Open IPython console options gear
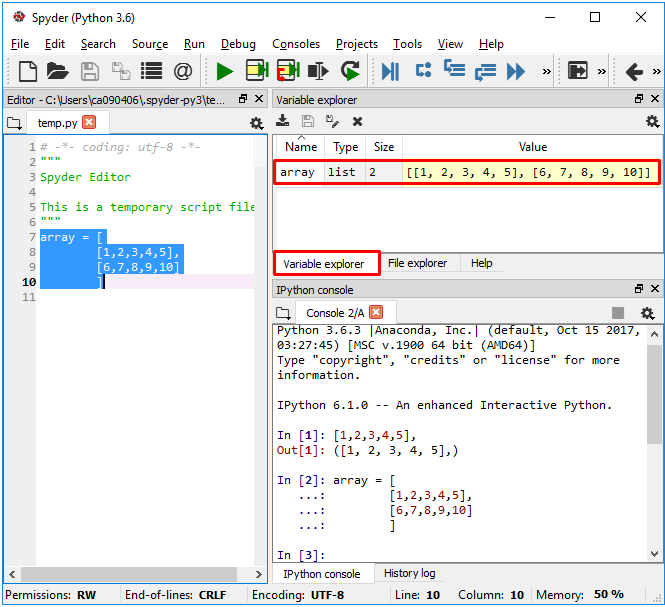 647,313
